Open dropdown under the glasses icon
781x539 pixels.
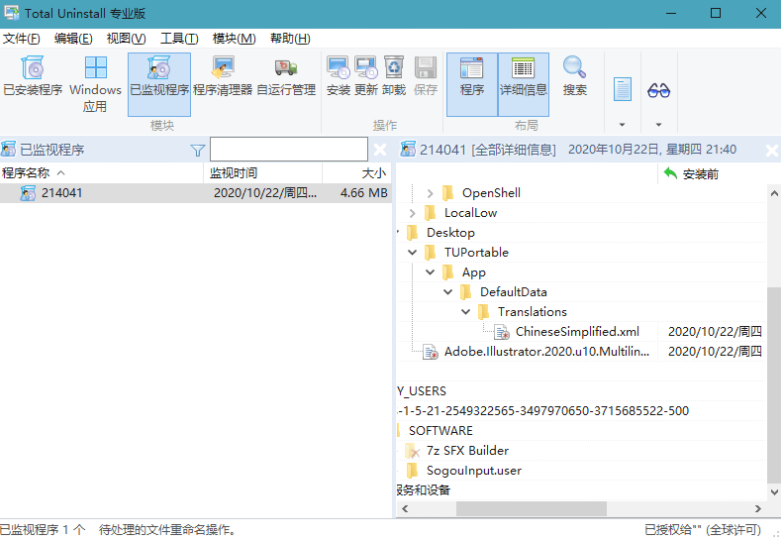click(658, 125)
